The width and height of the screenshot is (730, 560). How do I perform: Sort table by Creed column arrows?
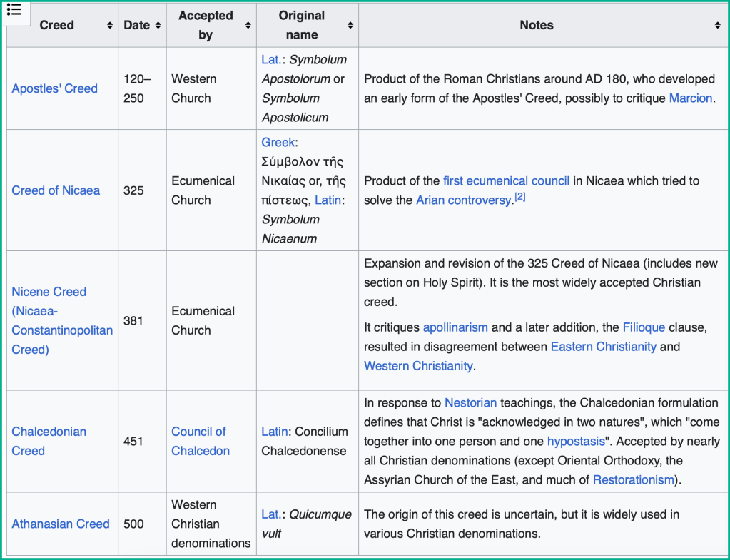[x=110, y=26]
